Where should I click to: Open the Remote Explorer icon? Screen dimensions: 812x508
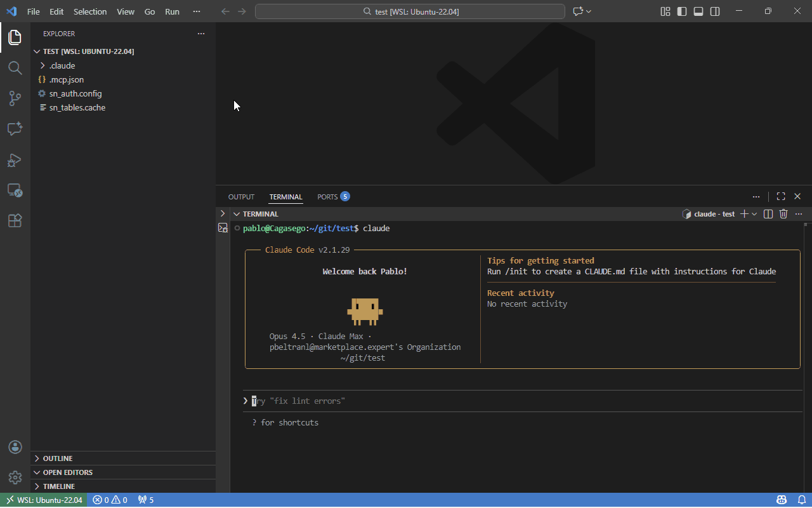(x=15, y=190)
